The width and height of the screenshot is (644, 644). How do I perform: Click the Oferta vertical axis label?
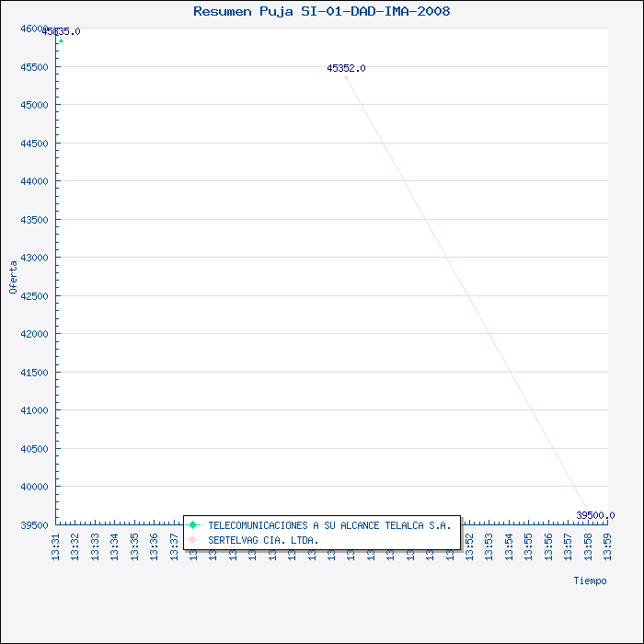click(x=13, y=277)
